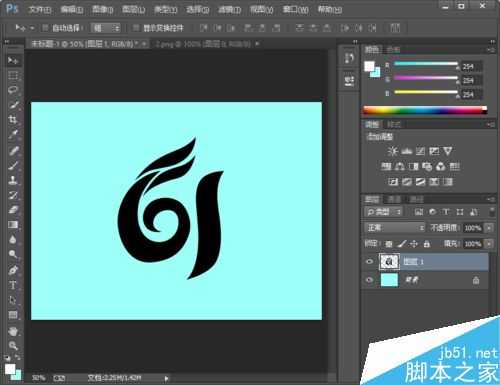500x385 pixels.
Task: Add a Brightness/Contrast adjustment (sun icon)
Action: tap(393, 151)
